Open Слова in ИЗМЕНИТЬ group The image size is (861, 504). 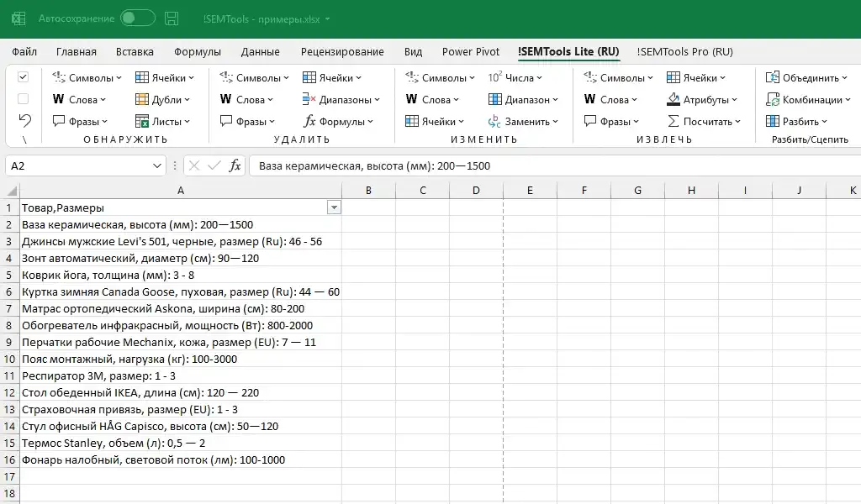click(432, 100)
